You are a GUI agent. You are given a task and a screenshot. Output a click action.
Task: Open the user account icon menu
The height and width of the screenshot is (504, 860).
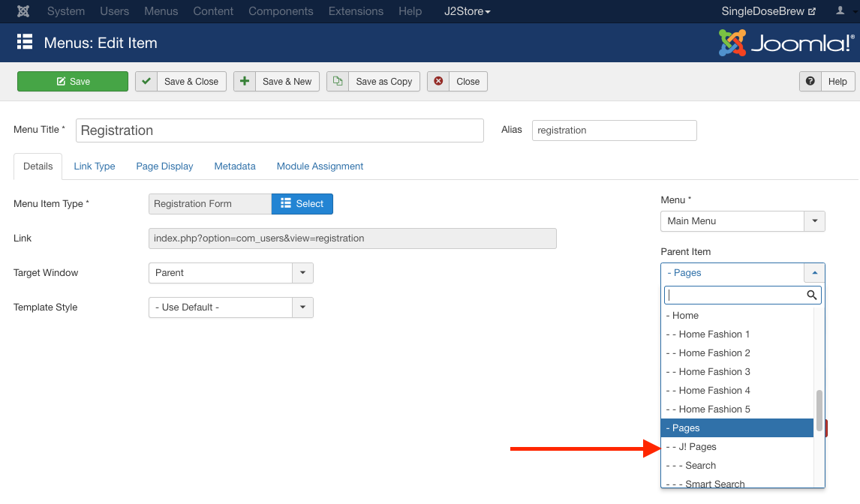(840, 11)
